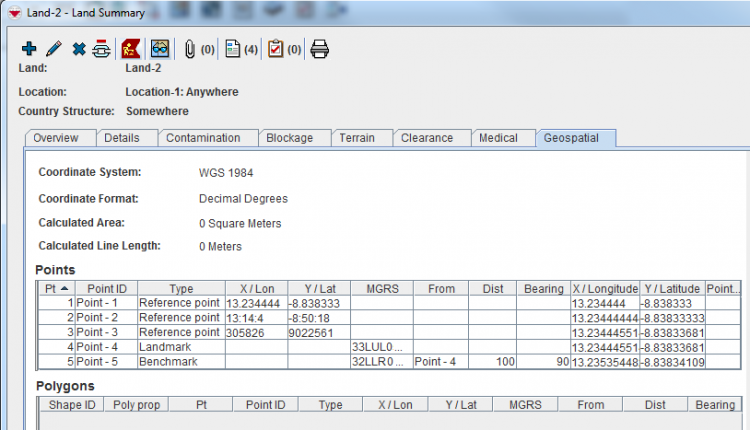Open attachments via the paperclip icon
Image resolution: width=750 pixels, height=430 pixels.
[189, 48]
